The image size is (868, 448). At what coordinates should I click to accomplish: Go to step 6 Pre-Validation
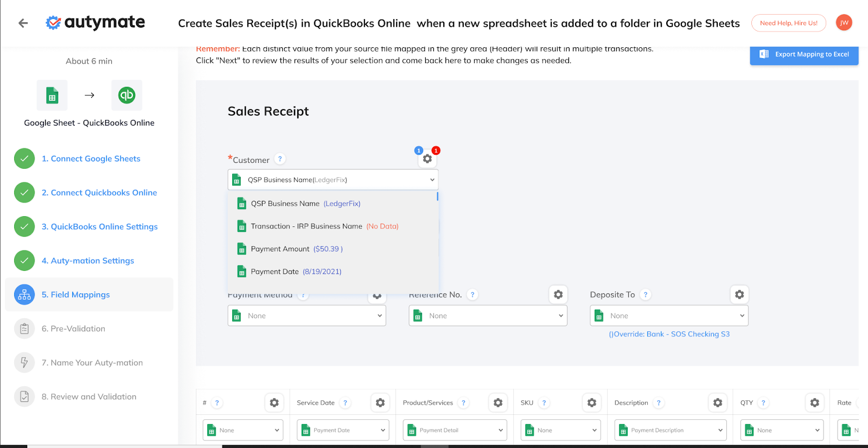coord(73,329)
